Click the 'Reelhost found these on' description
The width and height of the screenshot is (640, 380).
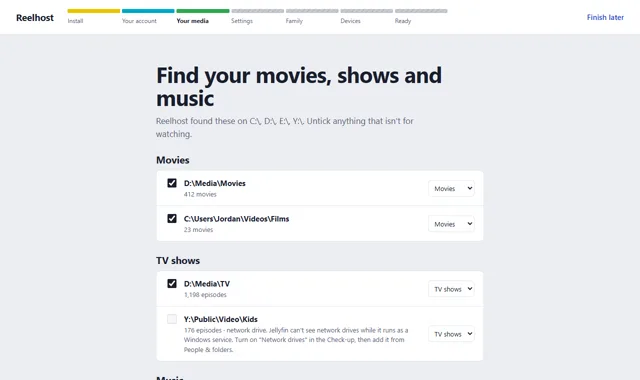pyautogui.click(x=285, y=127)
